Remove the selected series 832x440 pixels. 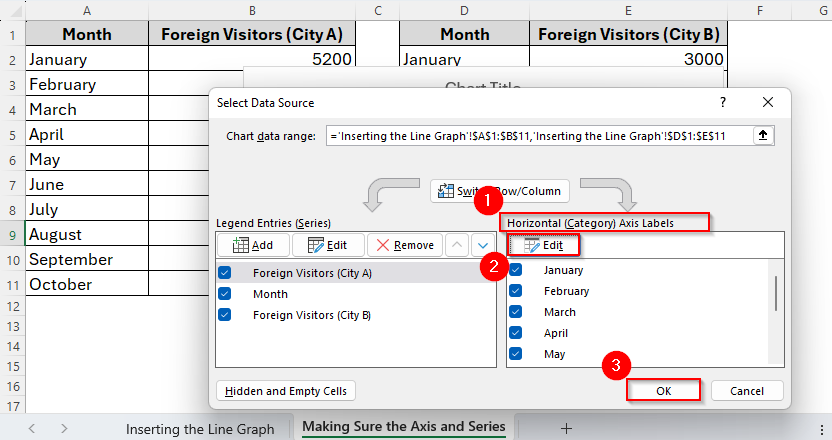405,245
